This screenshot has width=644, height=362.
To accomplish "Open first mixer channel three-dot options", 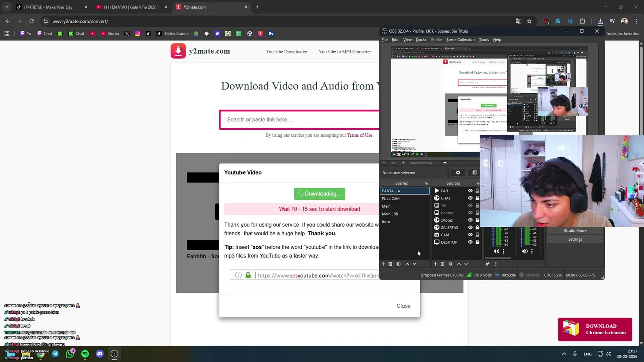I will click(503, 251).
